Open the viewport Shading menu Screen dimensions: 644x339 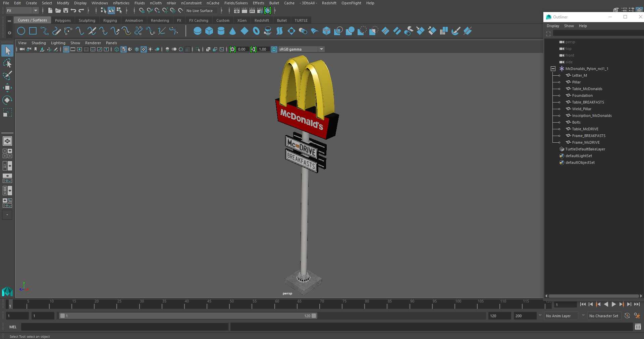coord(39,43)
